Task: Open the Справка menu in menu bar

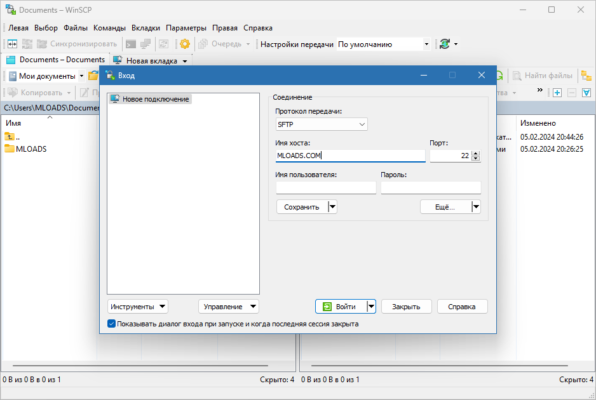Action: pos(258,28)
